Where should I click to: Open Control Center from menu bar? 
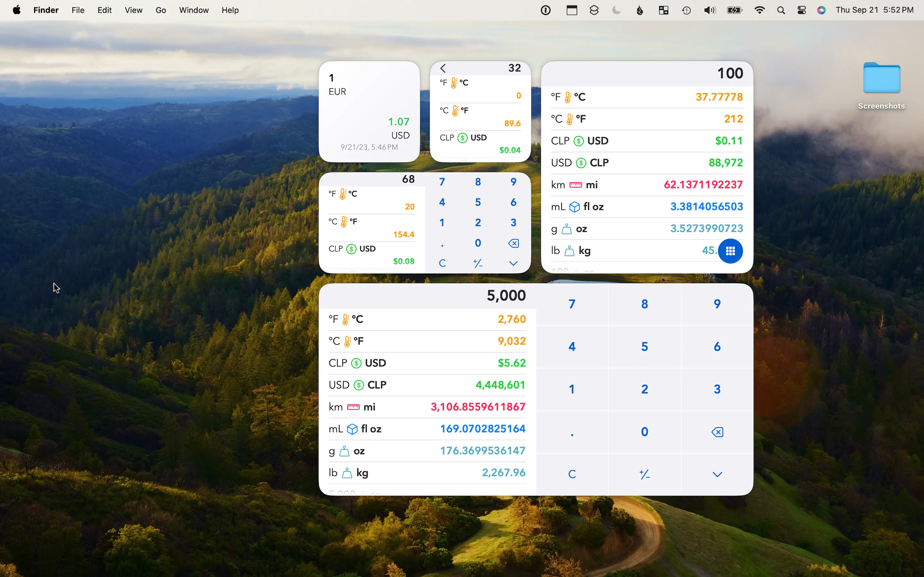(x=801, y=10)
